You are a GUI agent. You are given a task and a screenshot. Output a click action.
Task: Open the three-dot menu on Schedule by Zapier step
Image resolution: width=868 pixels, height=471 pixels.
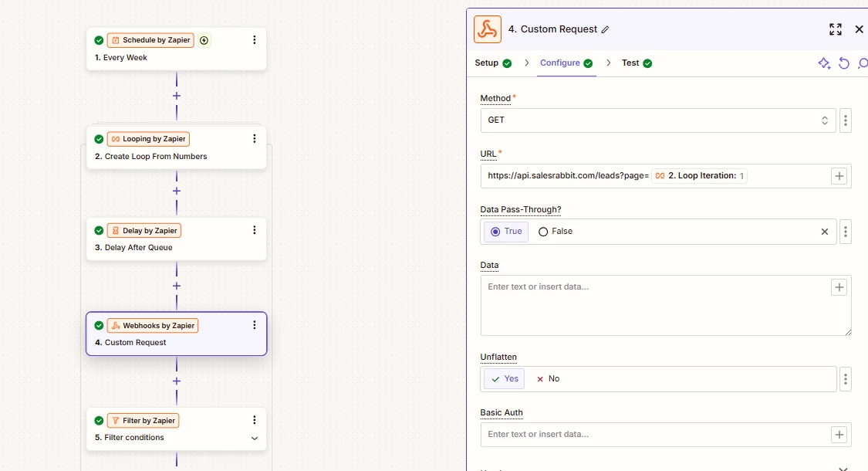(254, 40)
